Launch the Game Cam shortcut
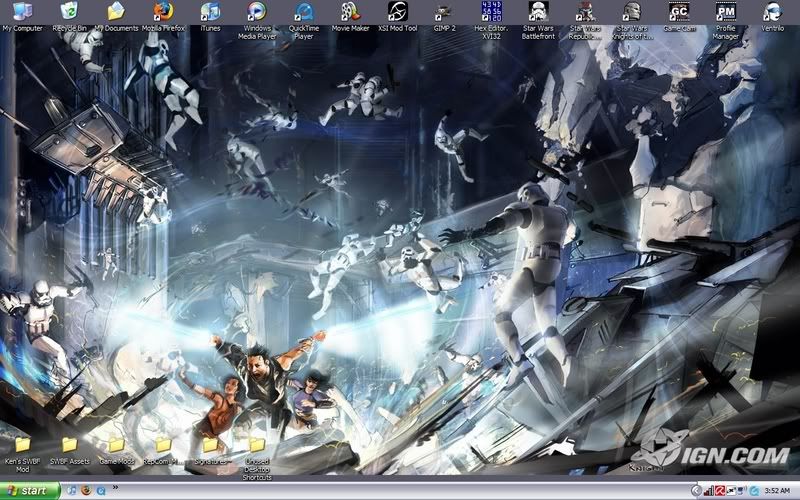This screenshot has width=800, height=500. pyautogui.click(x=679, y=16)
